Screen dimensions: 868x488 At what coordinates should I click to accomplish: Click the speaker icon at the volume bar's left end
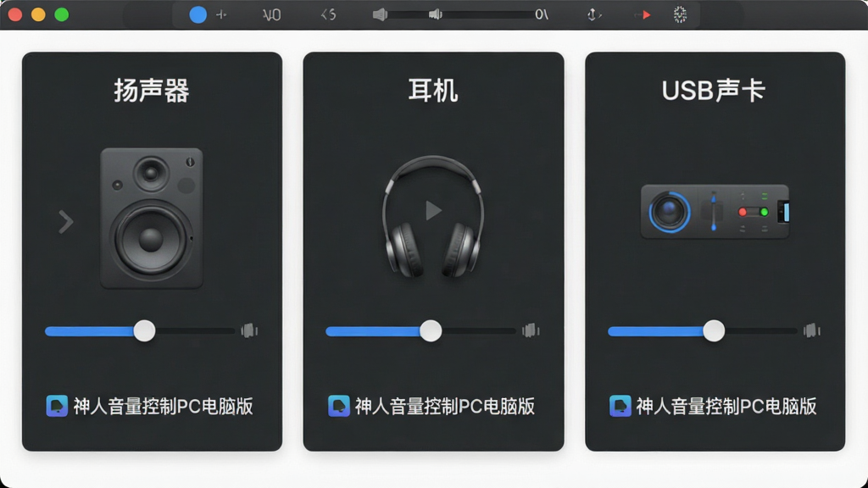point(380,14)
